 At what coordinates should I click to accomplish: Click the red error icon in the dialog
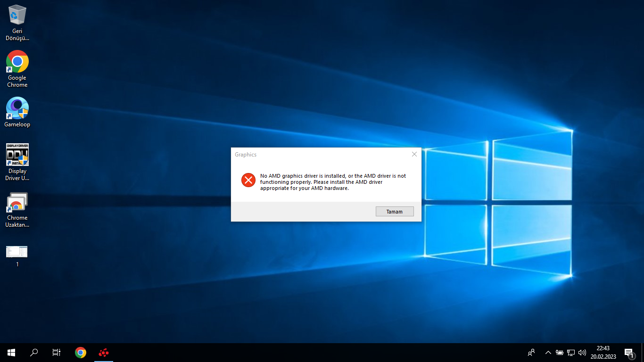click(x=248, y=180)
